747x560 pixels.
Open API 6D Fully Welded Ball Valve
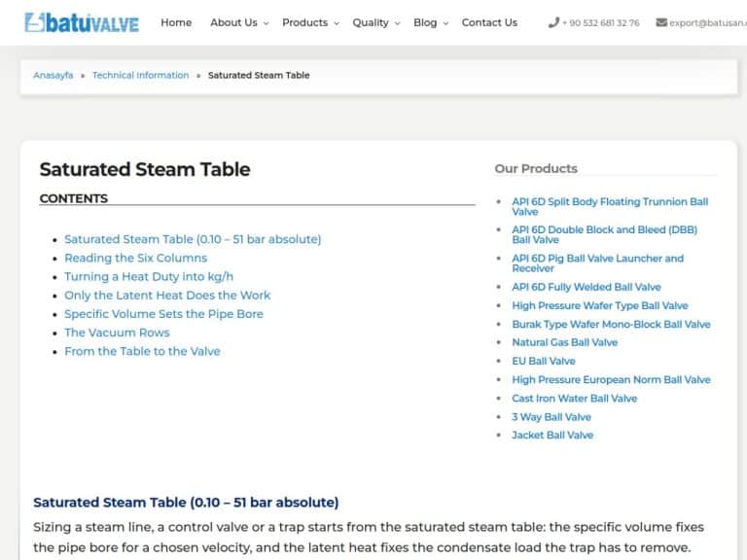587,287
